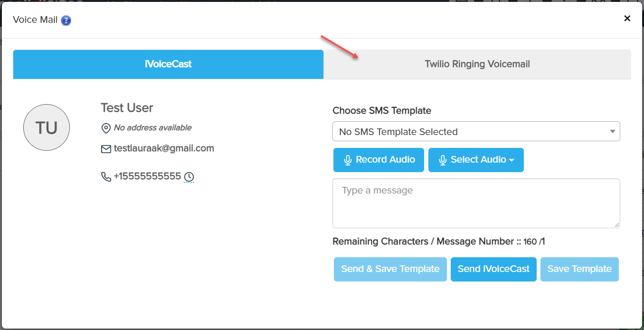Click the phone handset icon
The image size is (644, 330).
[x=106, y=177]
